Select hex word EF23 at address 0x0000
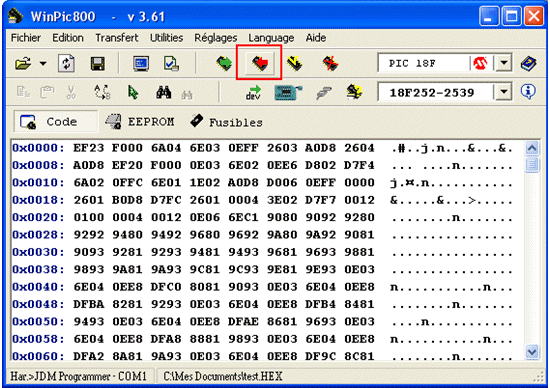The height and width of the screenshot is (388, 550). point(89,148)
